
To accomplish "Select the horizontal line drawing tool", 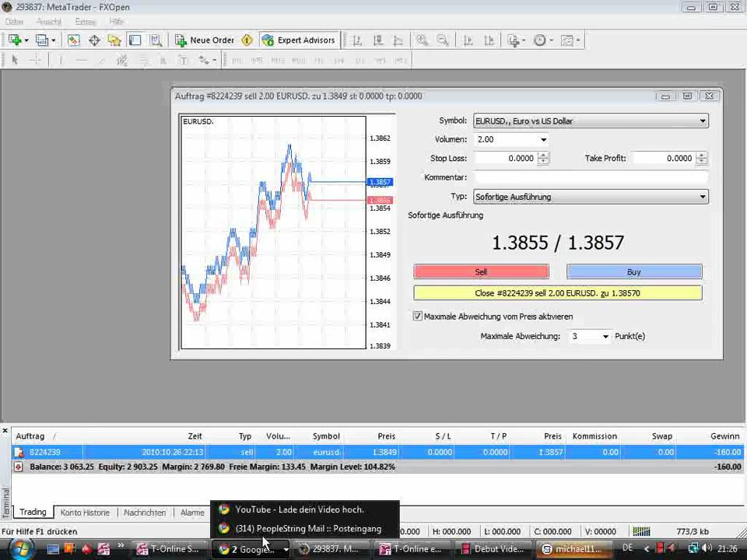I will [82, 61].
